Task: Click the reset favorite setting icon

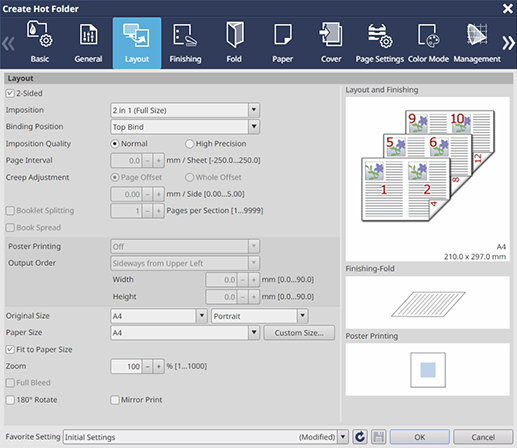Action: [360, 437]
